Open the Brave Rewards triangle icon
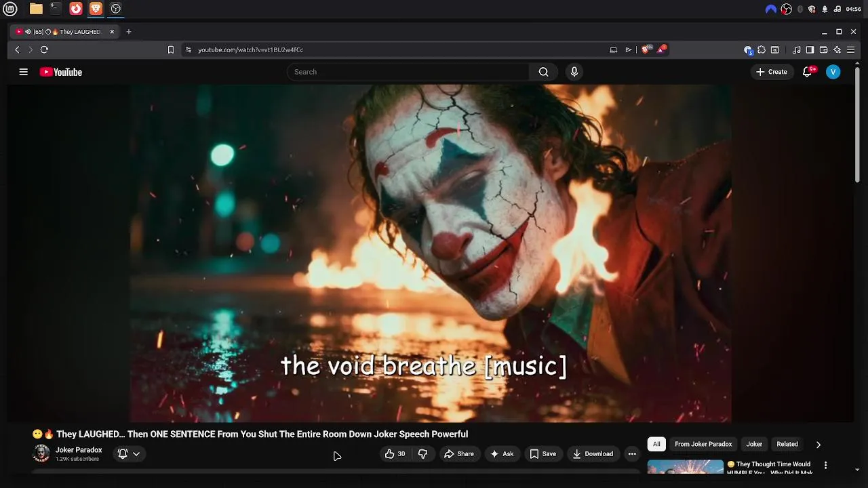Screen dimensions: 868x488 661,49
